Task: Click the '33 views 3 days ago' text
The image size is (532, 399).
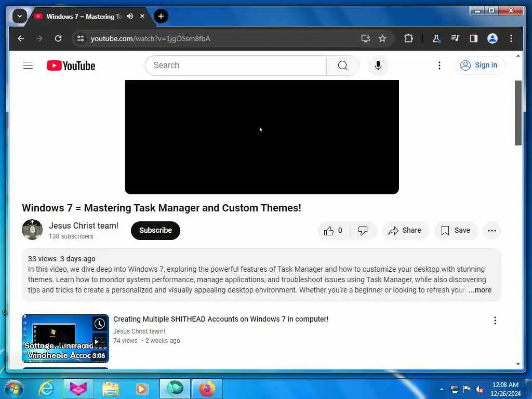Action: point(62,259)
